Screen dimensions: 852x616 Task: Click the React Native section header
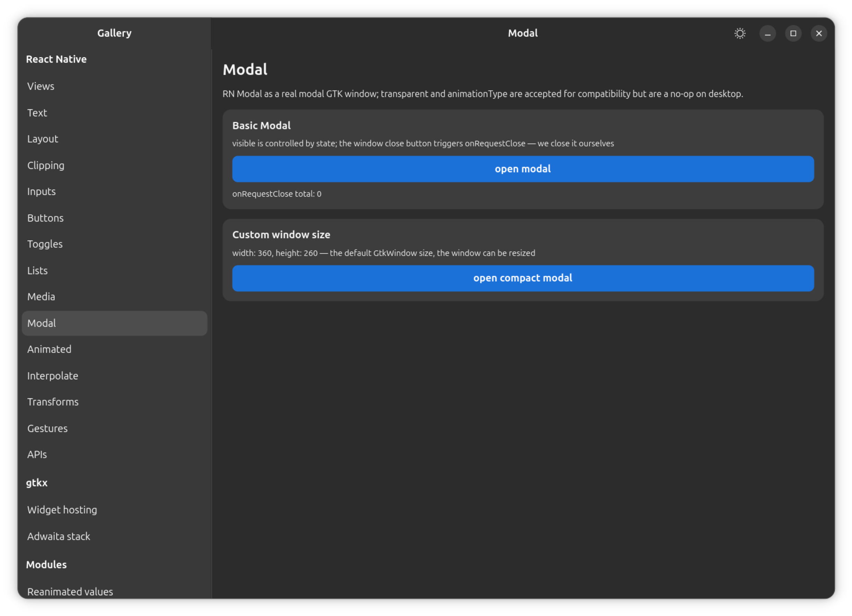tap(56, 59)
